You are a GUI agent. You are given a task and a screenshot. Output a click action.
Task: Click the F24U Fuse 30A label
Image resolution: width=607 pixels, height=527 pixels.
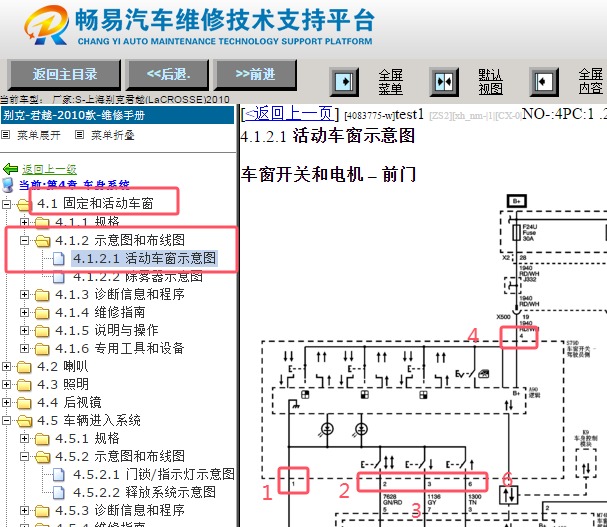tap(530, 232)
